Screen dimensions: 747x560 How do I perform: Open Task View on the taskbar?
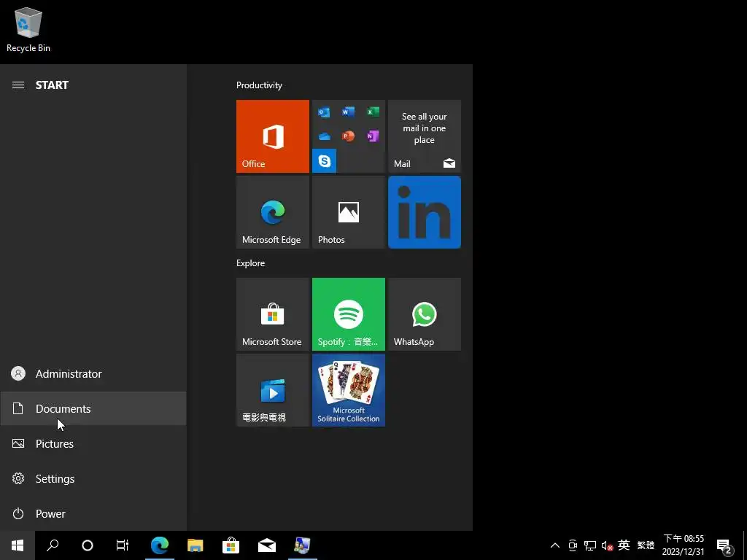pos(123,545)
